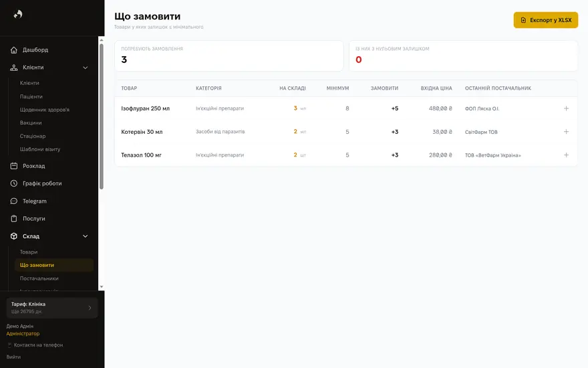The height and width of the screenshot is (368, 588).
Task: Click the Графік роботи clock icon
Action: [x=14, y=183]
